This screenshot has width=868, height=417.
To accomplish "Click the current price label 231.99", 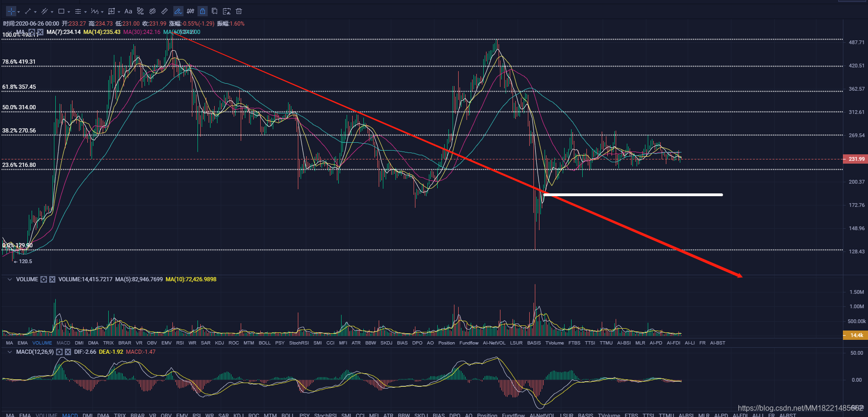I will 856,159.
